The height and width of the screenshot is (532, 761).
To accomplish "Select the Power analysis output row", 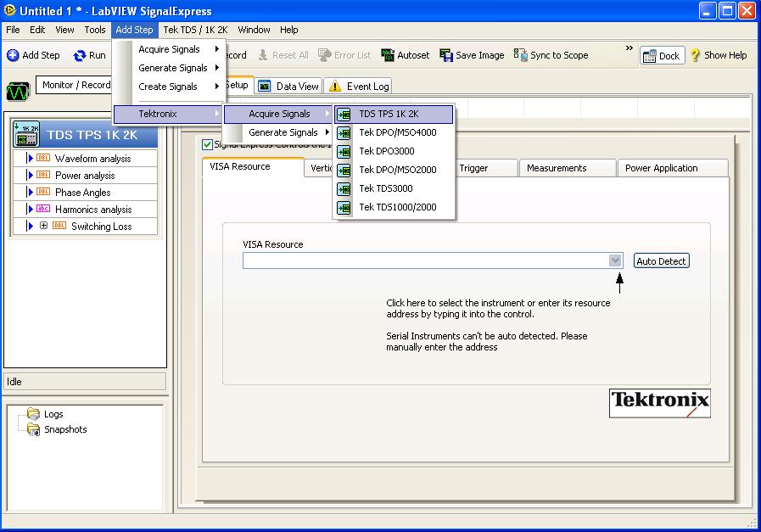I will [85, 176].
